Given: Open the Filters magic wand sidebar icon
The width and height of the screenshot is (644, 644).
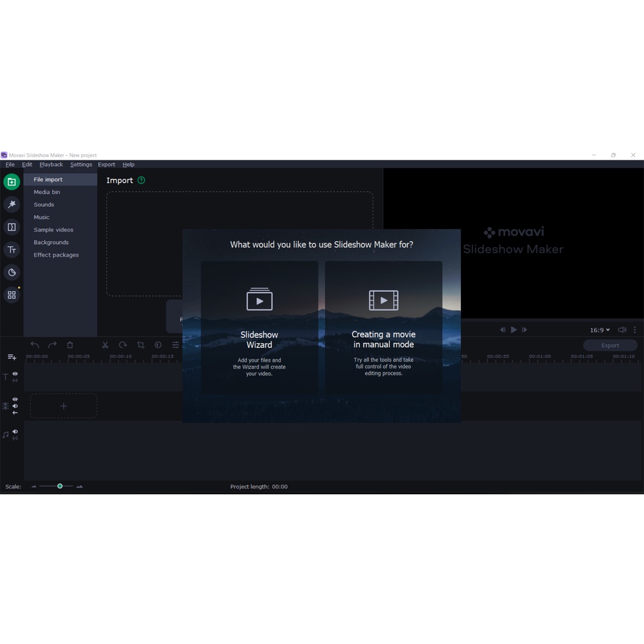Looking at the screenshot, I should tap(11, 204).
